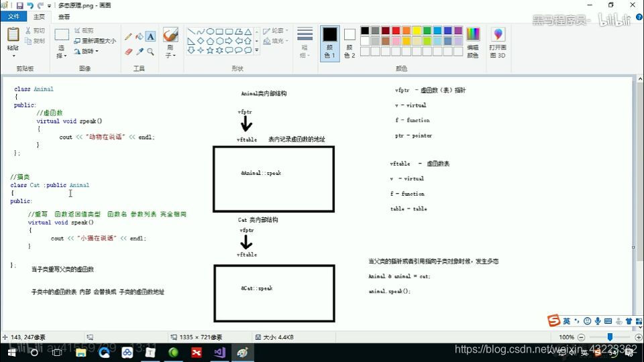Click the zoom in plus button
The width and height of the screenshot is (644, 362).
[638, 337]
